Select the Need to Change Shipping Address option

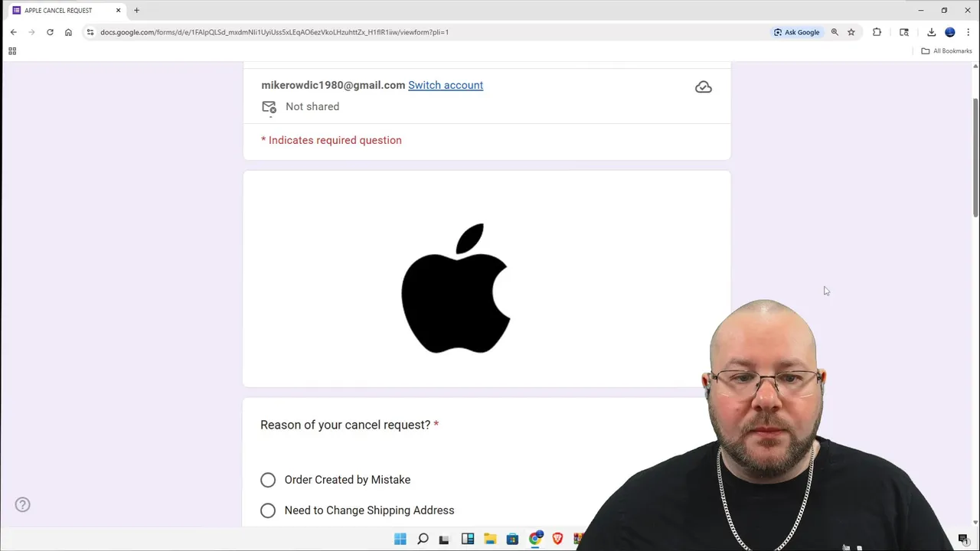268,510
